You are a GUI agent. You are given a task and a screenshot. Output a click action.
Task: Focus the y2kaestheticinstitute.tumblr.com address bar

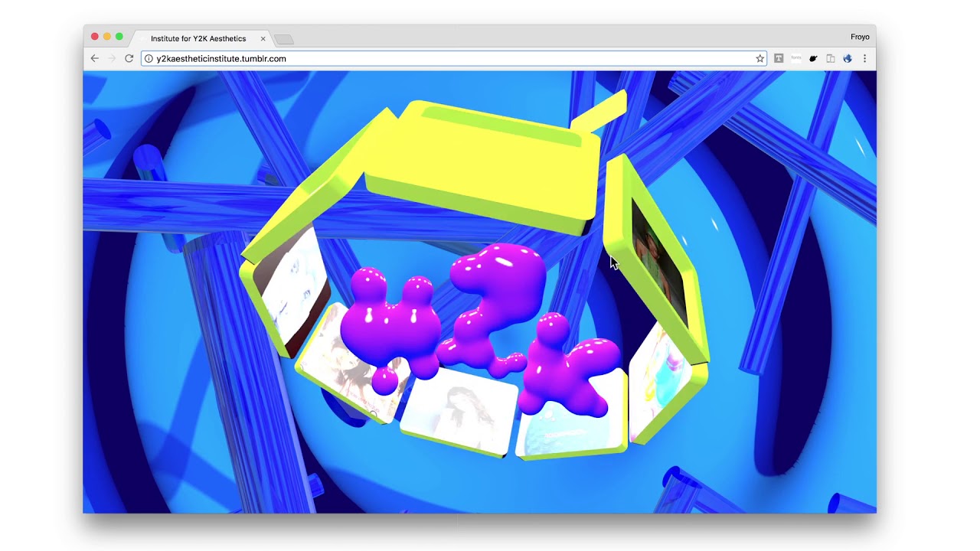click(x=454, y=58)
